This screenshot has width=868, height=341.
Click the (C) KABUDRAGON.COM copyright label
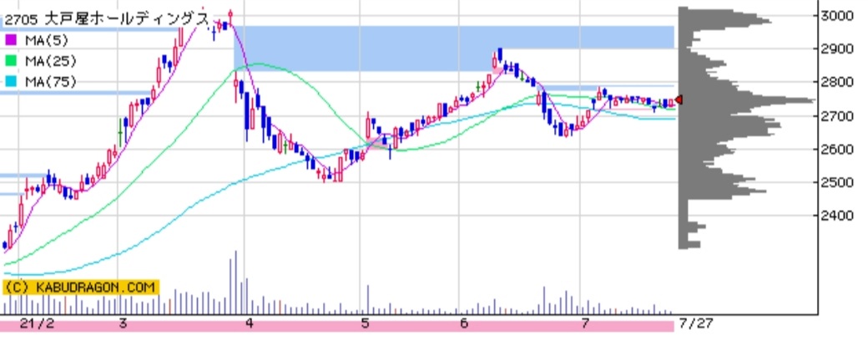pos(81,288)
